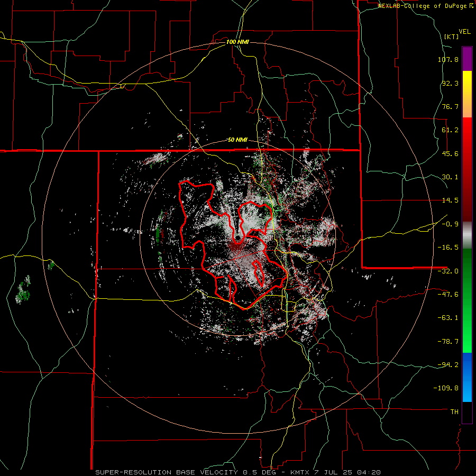
Task: Click the -32.0 velocity scale value
Action: point(448,271)
